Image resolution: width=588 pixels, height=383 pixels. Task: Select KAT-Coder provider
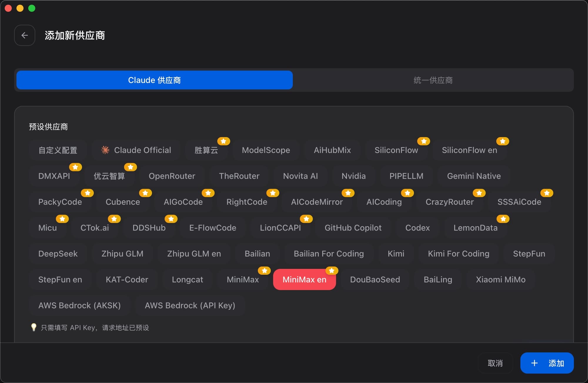[x=127, y=279]
